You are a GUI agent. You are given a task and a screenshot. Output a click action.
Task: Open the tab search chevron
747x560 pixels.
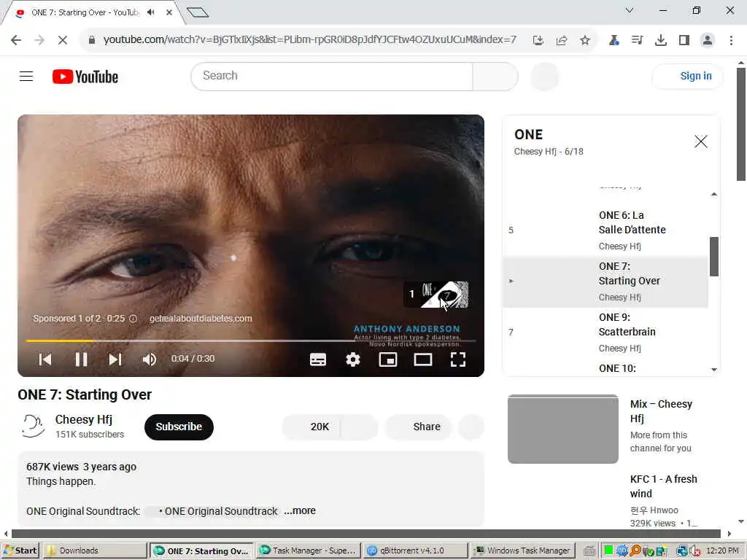pyautogui.click(x=630, y=10)
